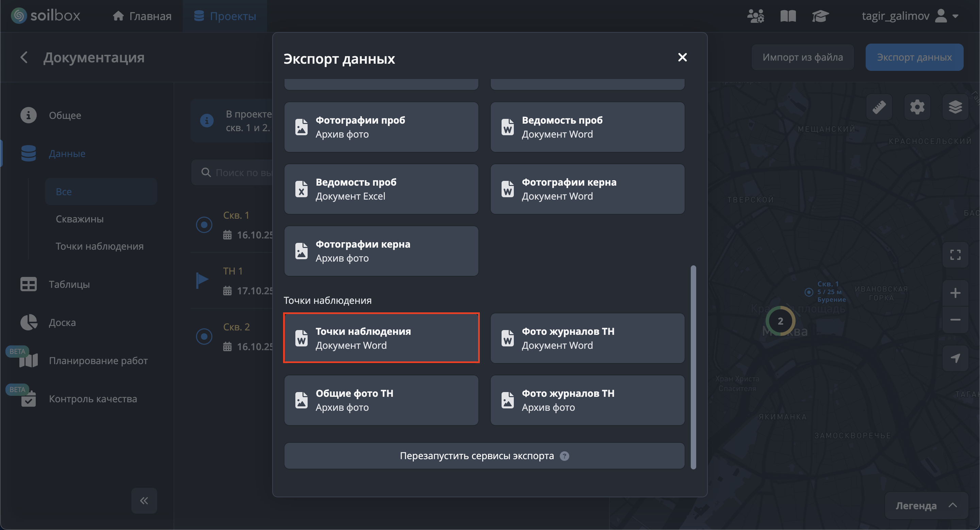980x530 pixels.
Task: Open the tagir_galimov user dropdown
Action: (909, 16)
